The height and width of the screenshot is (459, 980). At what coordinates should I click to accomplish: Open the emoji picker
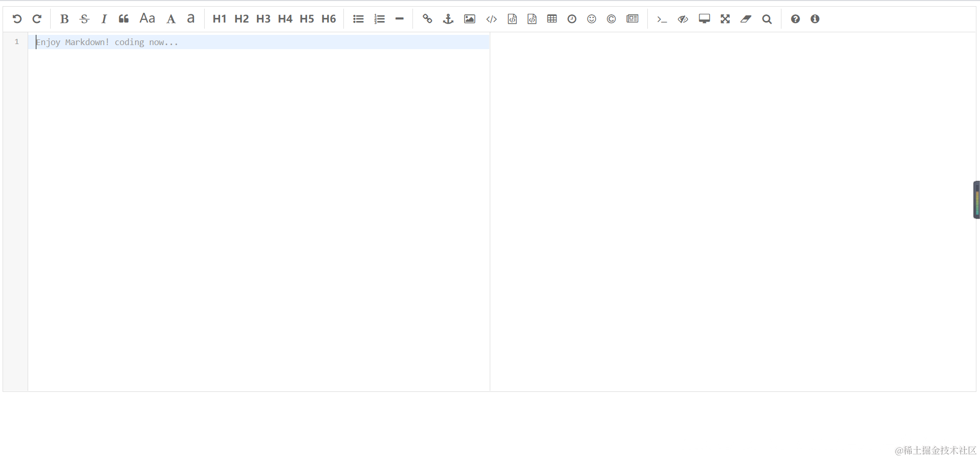[592, 19]
